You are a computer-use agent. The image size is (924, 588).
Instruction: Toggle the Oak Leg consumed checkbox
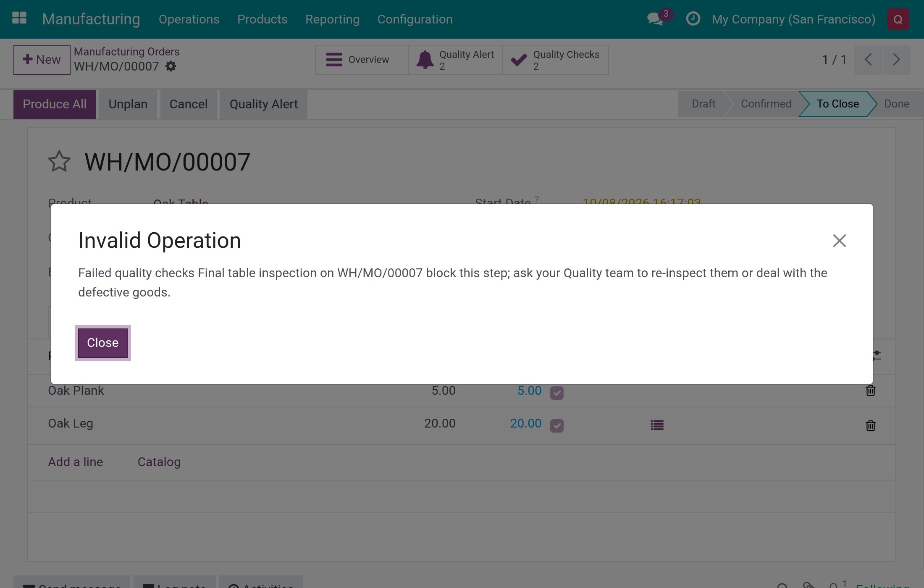[557, 426]
